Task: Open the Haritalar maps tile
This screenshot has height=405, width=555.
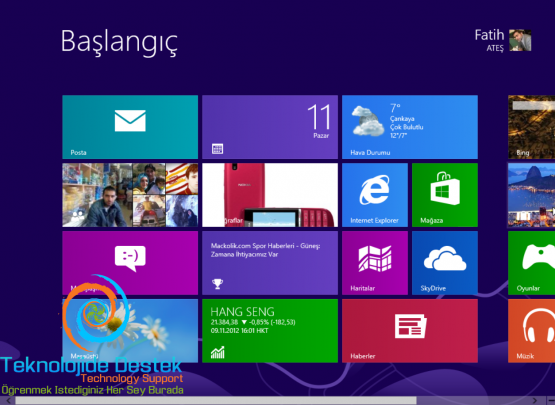Action: coord(375,263)
